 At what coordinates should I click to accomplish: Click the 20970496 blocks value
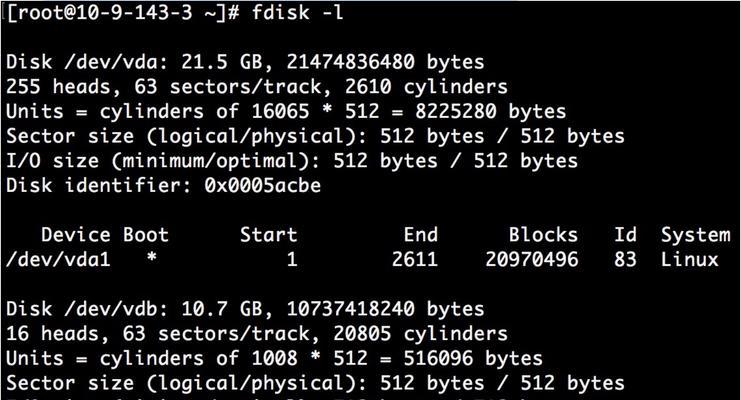[532, 259]
